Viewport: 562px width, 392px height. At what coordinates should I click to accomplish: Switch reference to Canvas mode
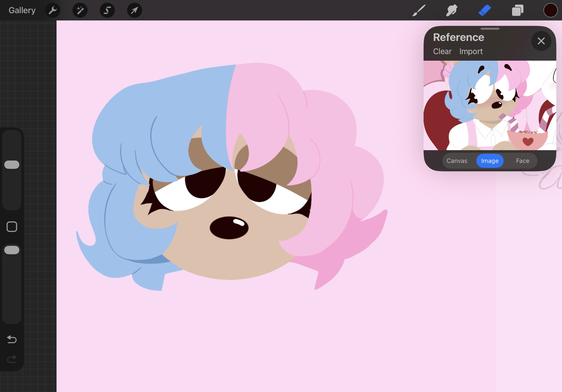pos(457,161)
